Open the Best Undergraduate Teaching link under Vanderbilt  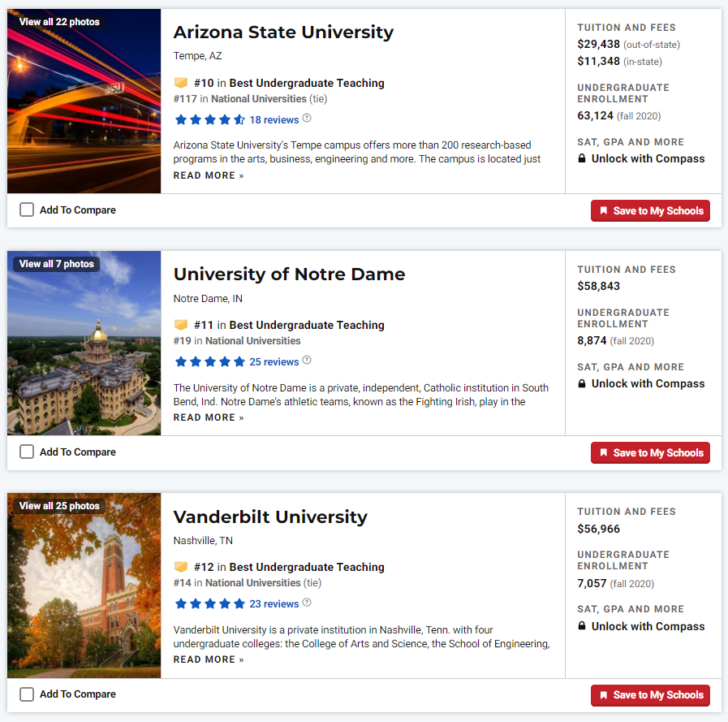(307, 567)
